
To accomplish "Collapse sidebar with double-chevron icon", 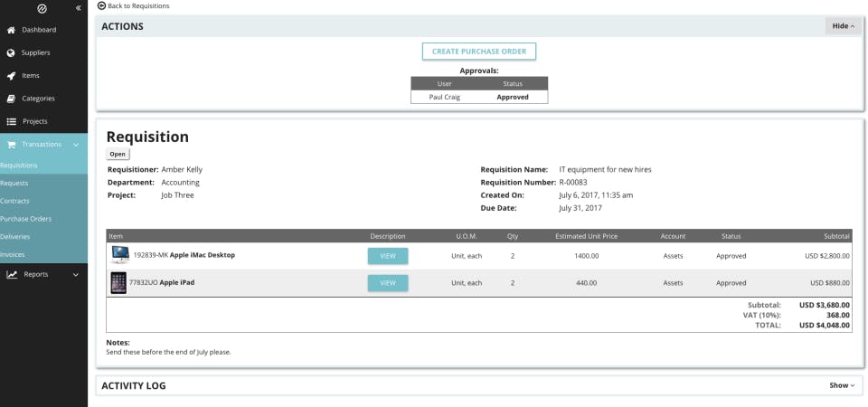I will tap(78, 8).
